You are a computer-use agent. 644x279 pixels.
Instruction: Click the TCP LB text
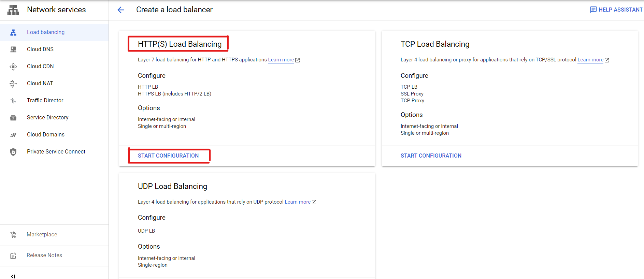pos(409,87)
